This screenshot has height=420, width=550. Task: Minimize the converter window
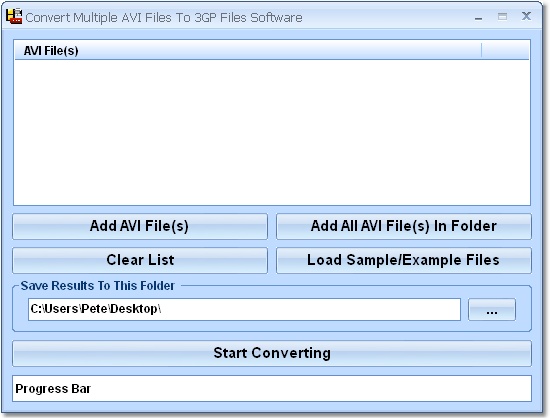coord(478,17)
